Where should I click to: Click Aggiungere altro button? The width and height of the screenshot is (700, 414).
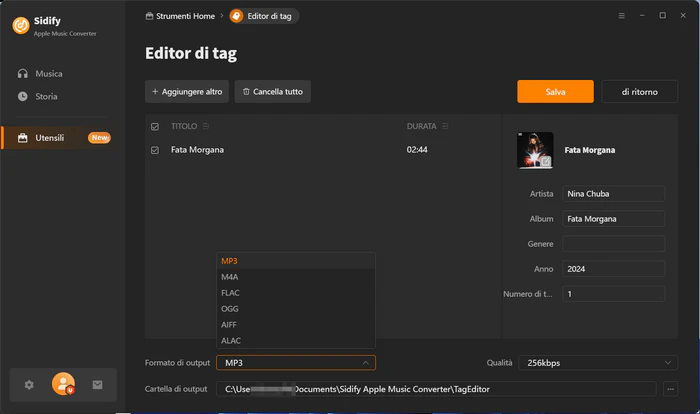(187, 92)
